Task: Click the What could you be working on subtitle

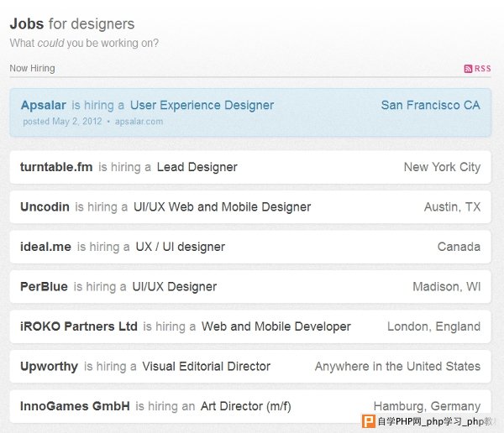Action: click(84, 43)
